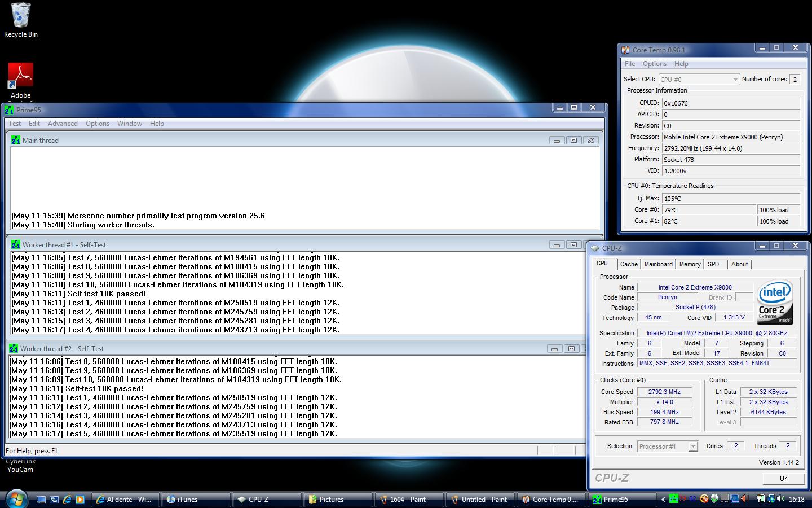812x508 pixels.
Task: Open the Advanced menu in Prime95
Action: click(x=63, y=124)
